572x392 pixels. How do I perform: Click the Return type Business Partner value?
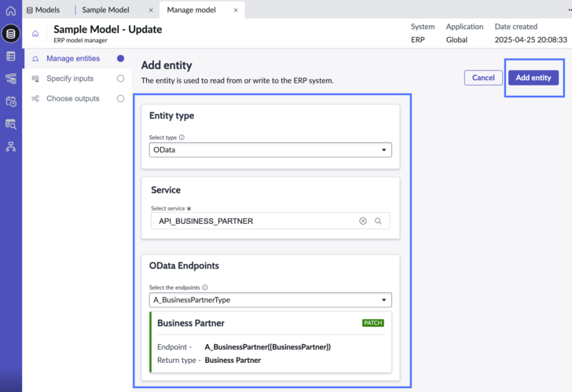233,361
